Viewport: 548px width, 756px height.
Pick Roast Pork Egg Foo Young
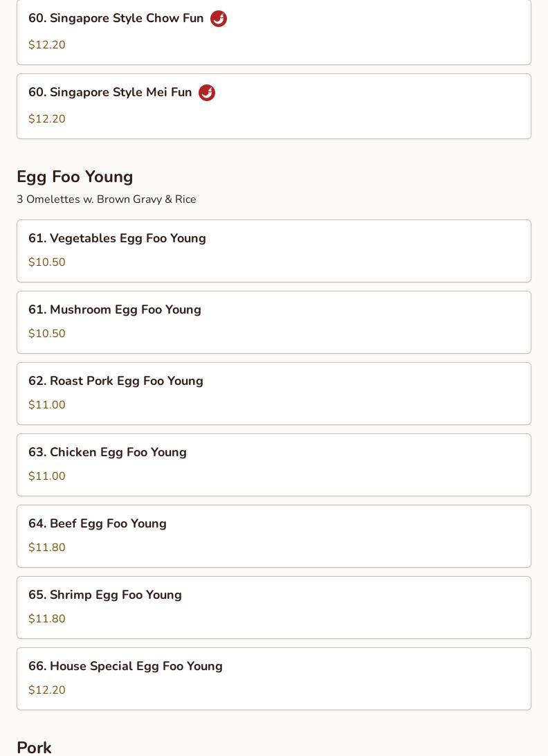(116, 381)
